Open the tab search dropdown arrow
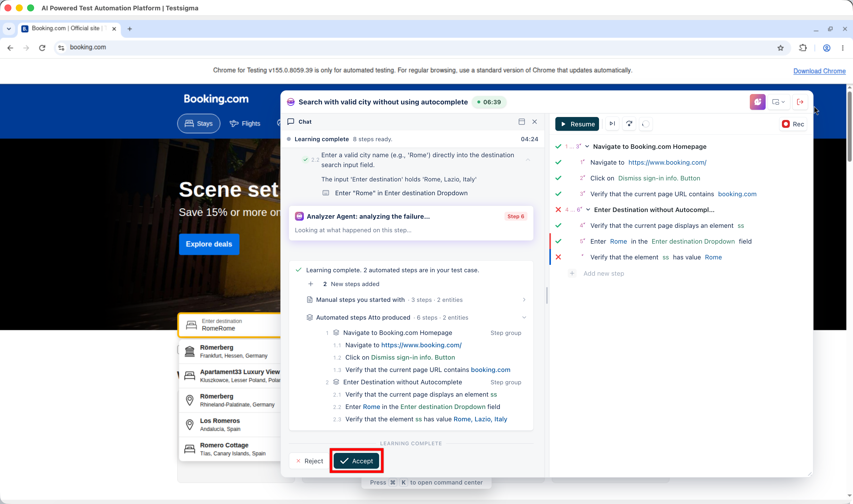Viewport: 853px width, 504px height. (9, 29)
